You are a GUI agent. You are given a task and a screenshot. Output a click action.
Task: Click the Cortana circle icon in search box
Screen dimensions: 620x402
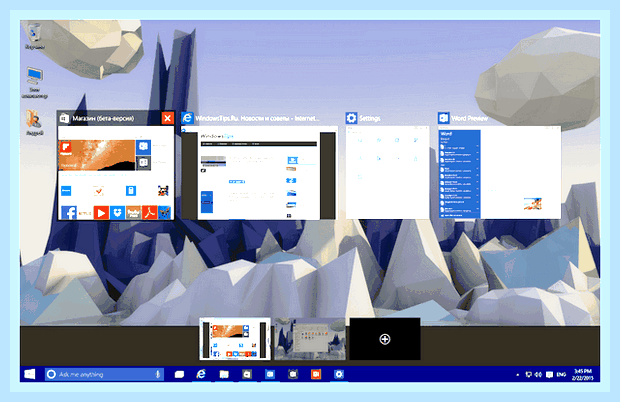(51, 374)
